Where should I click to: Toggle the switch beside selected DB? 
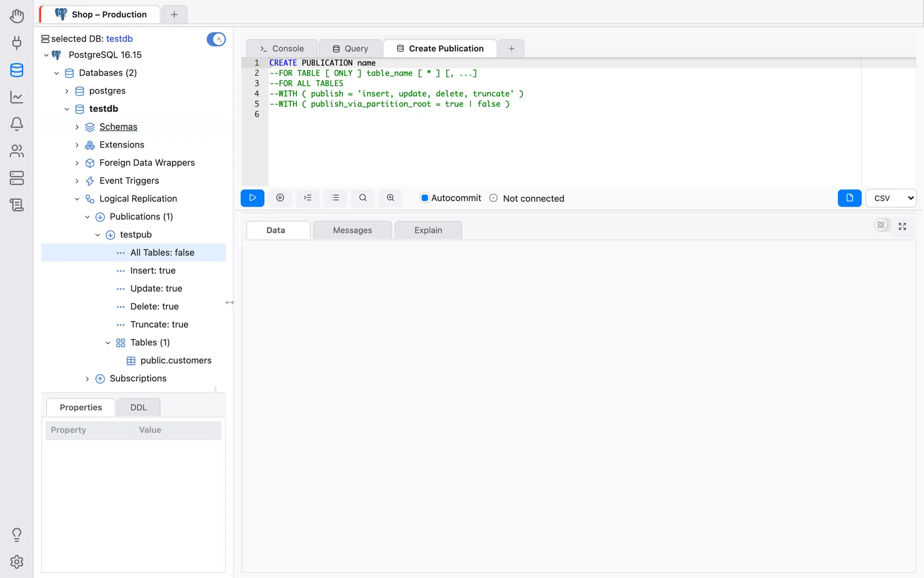click(x=216, y=39)
